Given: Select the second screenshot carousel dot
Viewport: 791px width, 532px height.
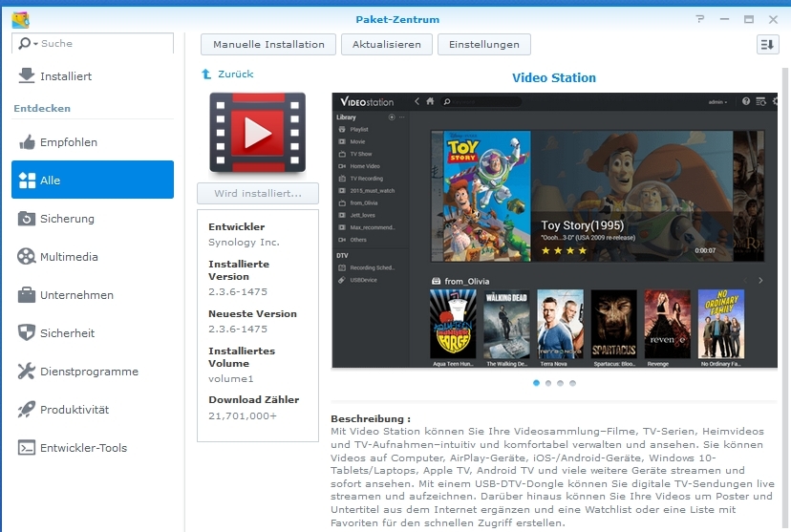Looking at the screenshot, I should point(548,383).
